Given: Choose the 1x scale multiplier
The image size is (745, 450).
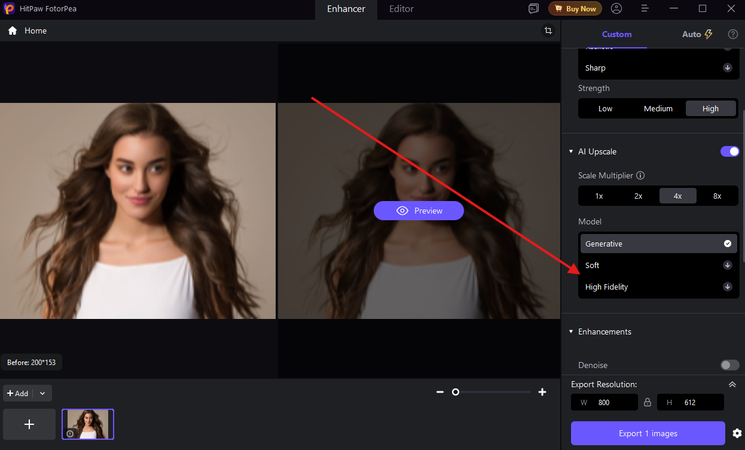Looking at the screenshot, I should [x=599, y=196].
